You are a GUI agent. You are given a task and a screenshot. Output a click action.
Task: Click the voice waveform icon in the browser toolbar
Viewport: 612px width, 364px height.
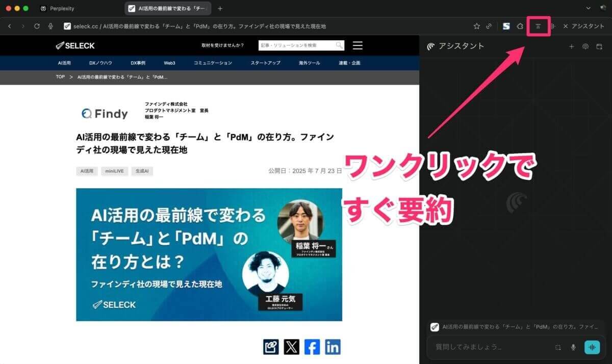coord(553,26)
